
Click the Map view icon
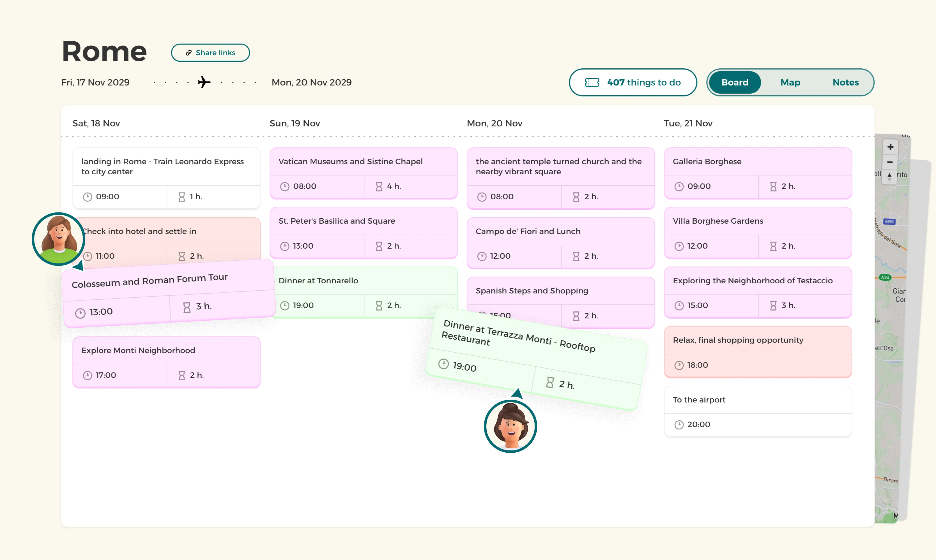pos(790,82)
